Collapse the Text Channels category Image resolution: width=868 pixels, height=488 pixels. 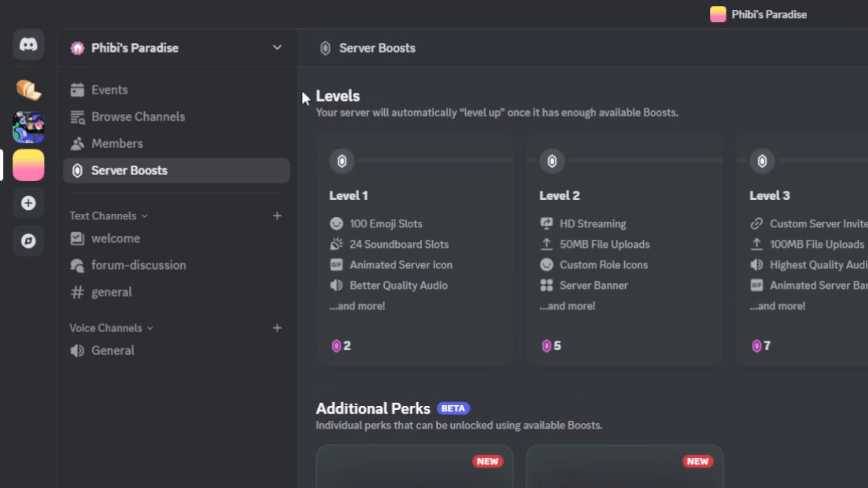tap(145, 216)
